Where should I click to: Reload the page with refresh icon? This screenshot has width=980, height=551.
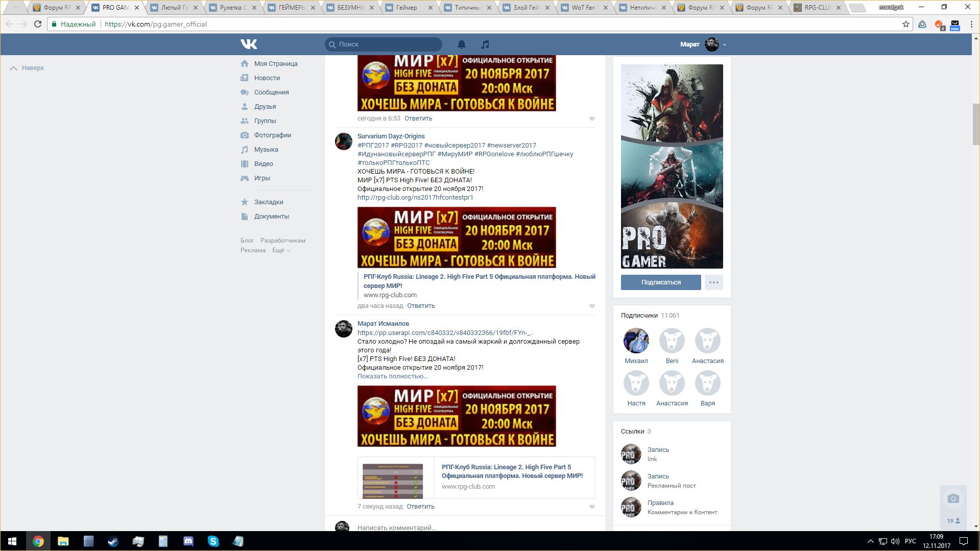click(x=38, y=24)
